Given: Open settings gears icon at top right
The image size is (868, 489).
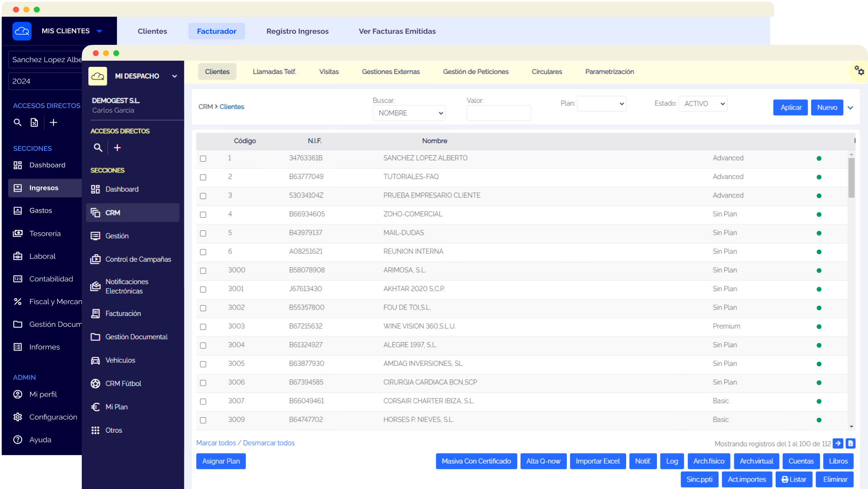Looking at the screenshot, I should point(859,70).
